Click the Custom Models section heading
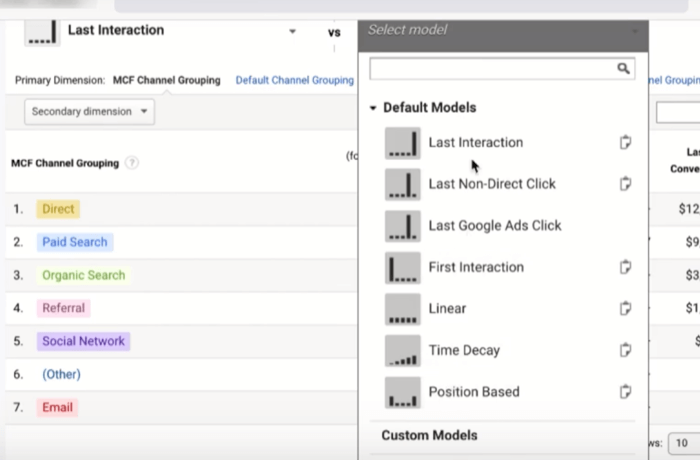The image size is (700, 460). pyautogui.click(x=429, y=435)
